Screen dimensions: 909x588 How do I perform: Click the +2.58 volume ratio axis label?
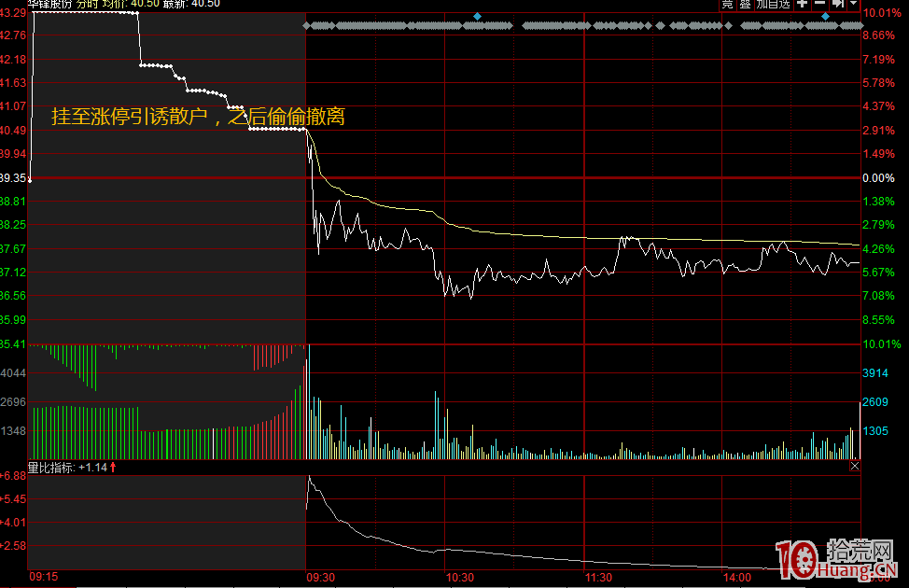click(x=13, y=546)
